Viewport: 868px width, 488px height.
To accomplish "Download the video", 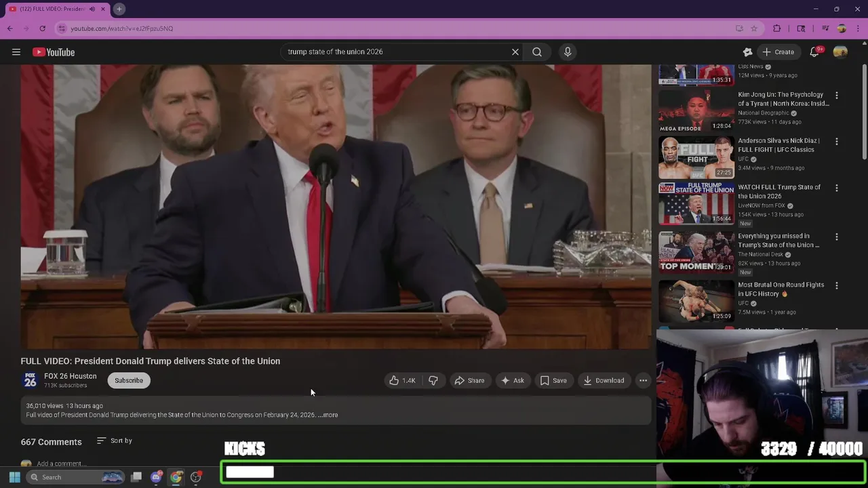I will [x=604, y=380].
